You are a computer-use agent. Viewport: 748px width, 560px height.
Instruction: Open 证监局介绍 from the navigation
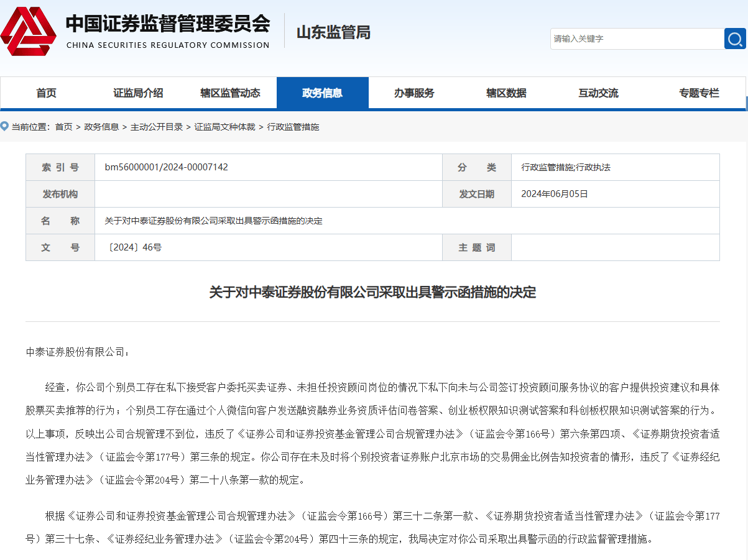[137, 93]
